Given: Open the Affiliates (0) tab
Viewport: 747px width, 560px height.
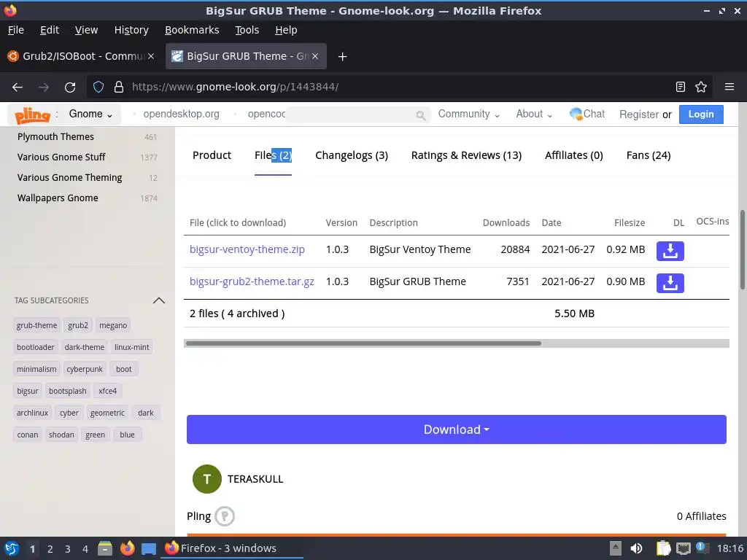Looking at the screenshot, I should point(574,155).
